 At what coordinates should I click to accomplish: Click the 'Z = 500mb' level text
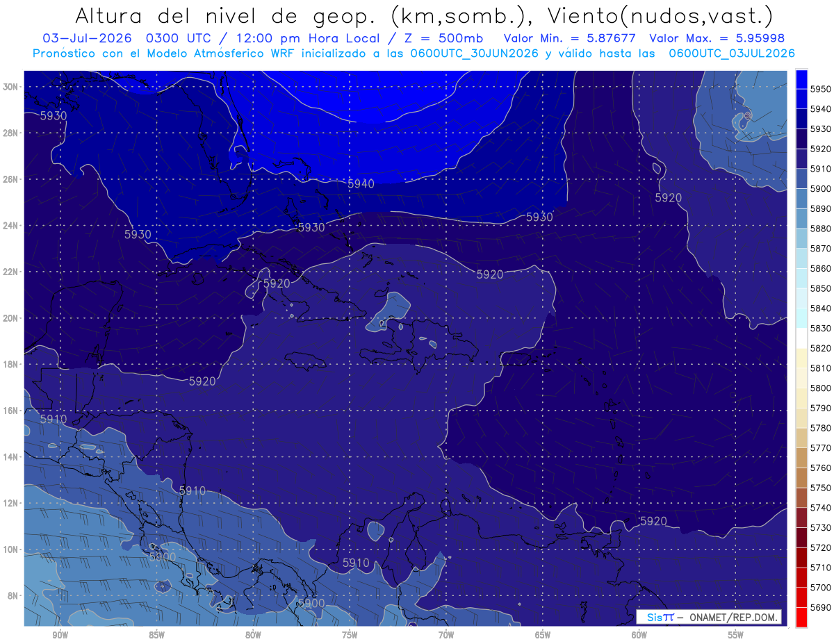click(x=443, y=38)
